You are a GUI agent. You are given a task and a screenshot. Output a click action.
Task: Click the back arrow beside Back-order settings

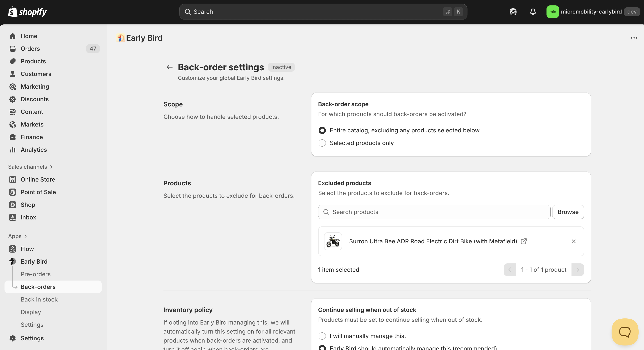click(170, 67)
